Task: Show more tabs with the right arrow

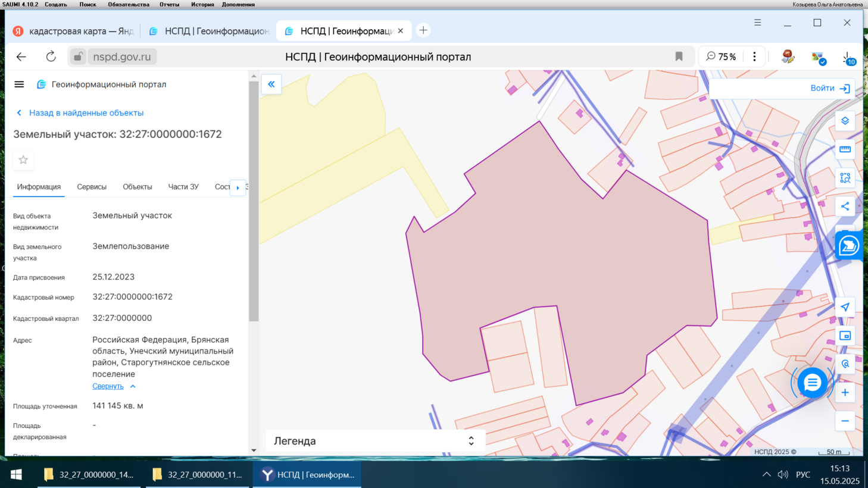Action: 238,187
